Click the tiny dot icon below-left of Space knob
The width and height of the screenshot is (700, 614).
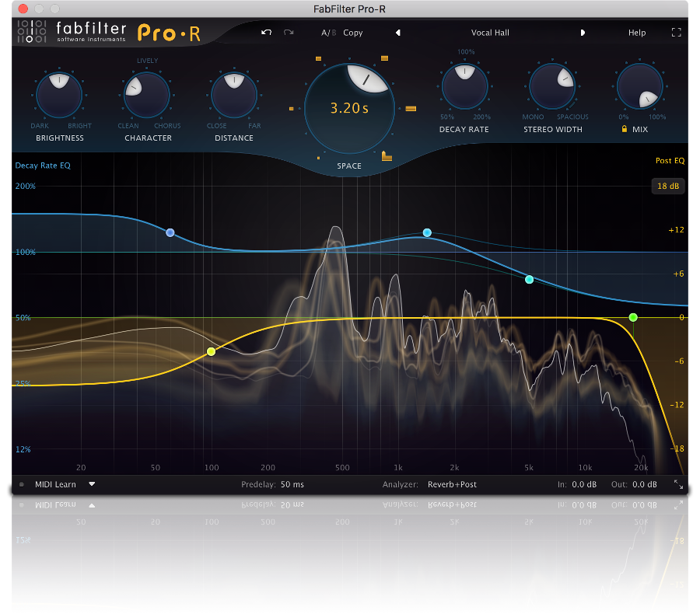(x=318, y=158)
